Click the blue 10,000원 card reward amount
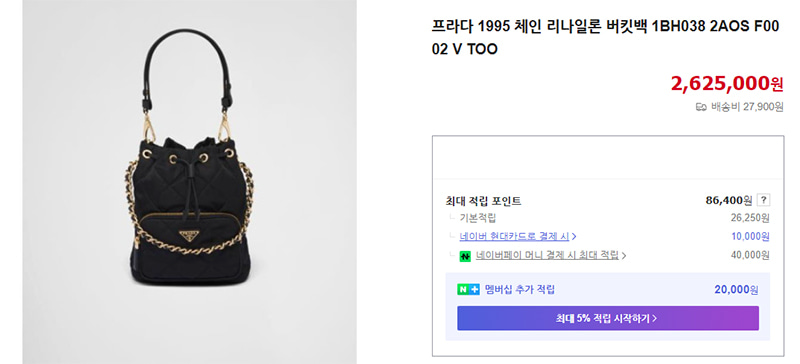Viewport: 800px width, 364px height. point(749,236)
